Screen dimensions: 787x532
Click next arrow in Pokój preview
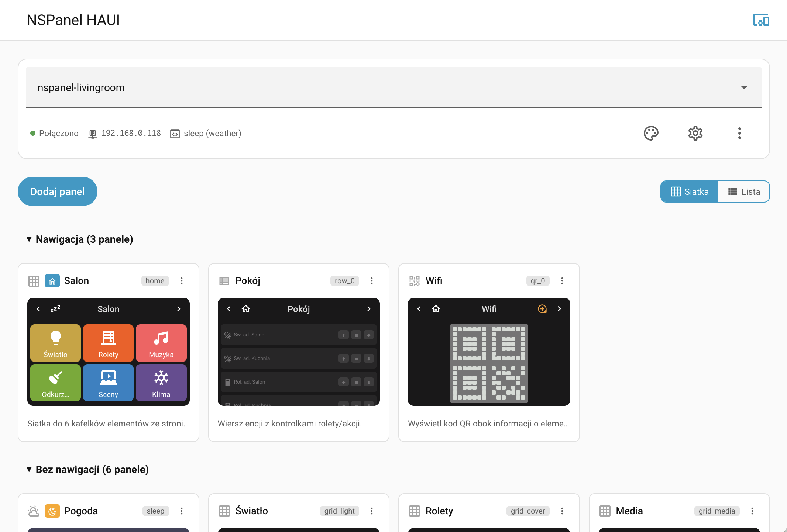(369, 309)
